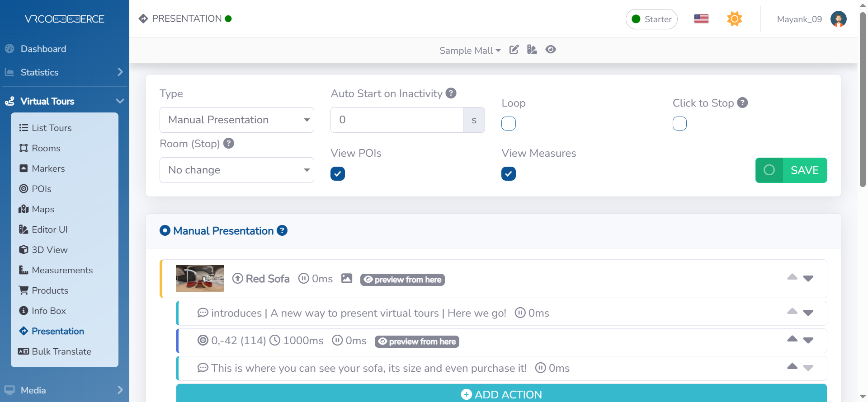Open the Room (Stop) dropdown
This screenshot has width=868, height=402.
(x=236, y=170)
